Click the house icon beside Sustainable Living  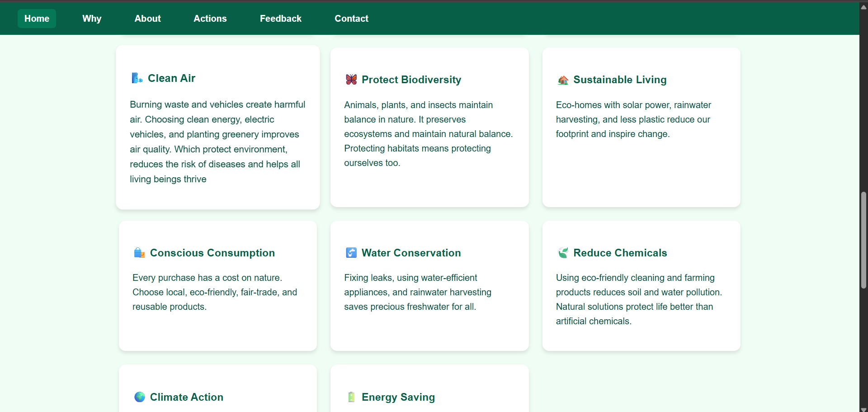(563, 80)
